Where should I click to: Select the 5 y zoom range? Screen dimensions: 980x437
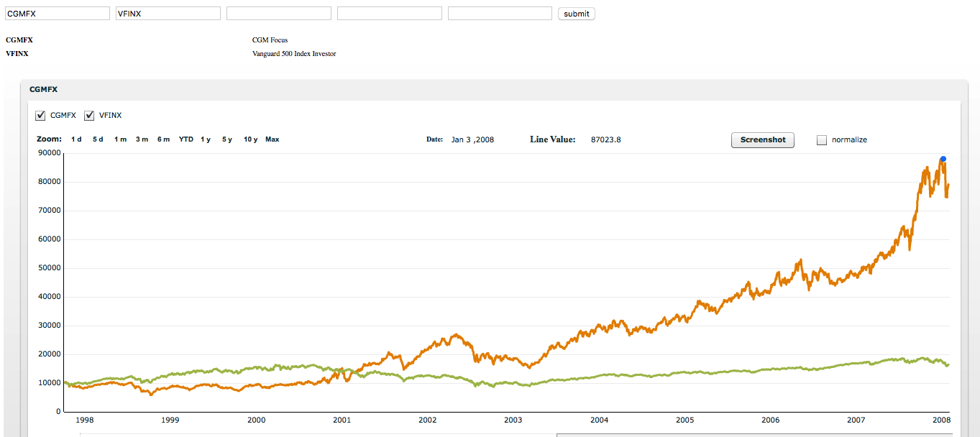pyautogui.click(x=227, y=139)
